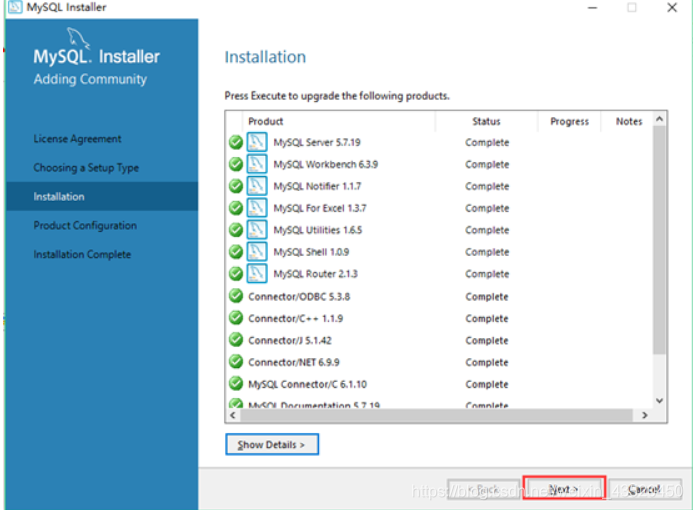Click green checkmark beside Connector/NET 6.9.9
Screen dimensions: 693x510
click(x=236, y=362)
